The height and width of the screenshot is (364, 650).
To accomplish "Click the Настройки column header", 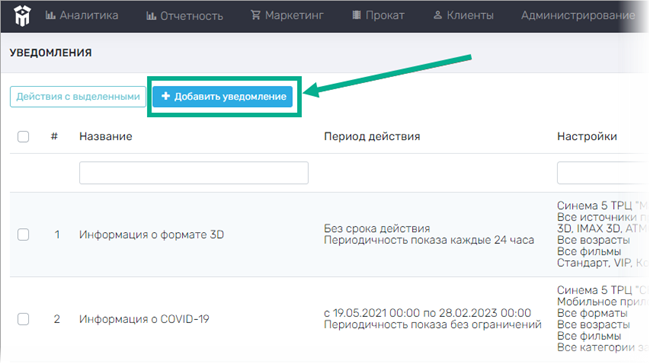I will (587, 136).
